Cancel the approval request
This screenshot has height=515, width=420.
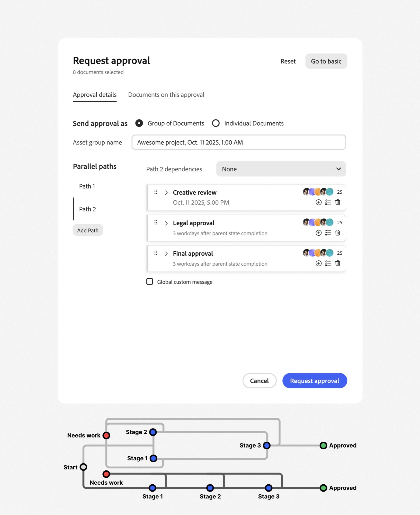pos(259,381)
